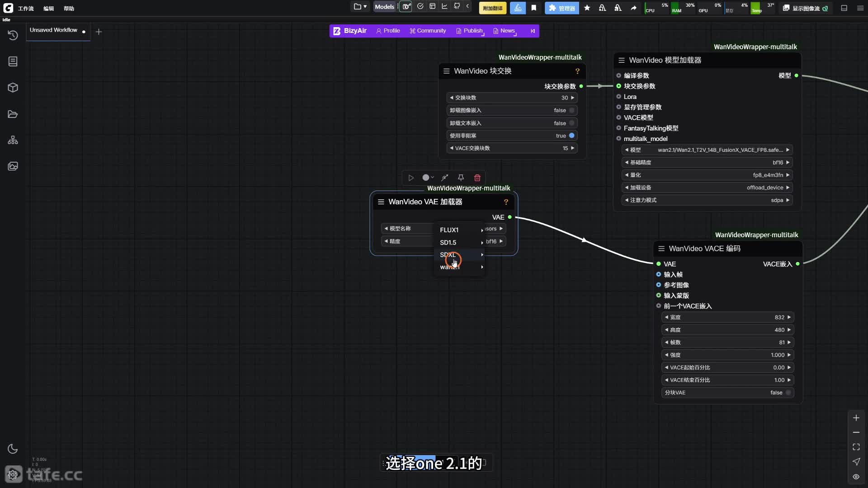
Task: Expand the SD1.5 submenu entry
Action: point(460,243)
